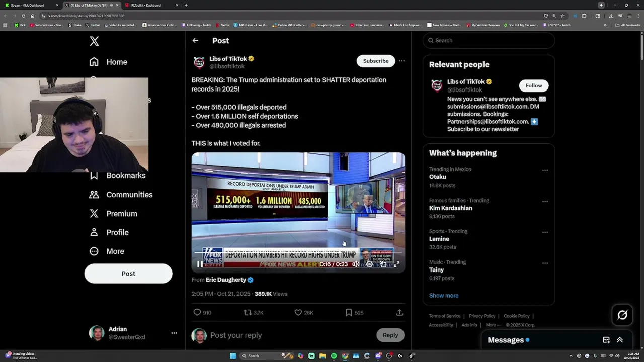
Task: Enter video fullscreen mode
Action: pos(396,264)
